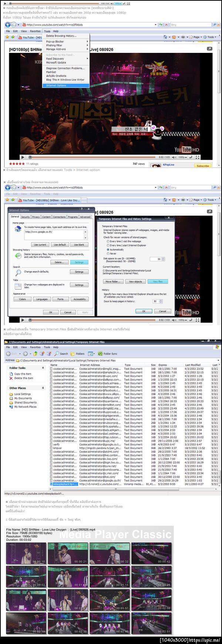Viewport: 222px width, 644px height.
Task: Open the KPopLive channel link
Action: point(168,165)
